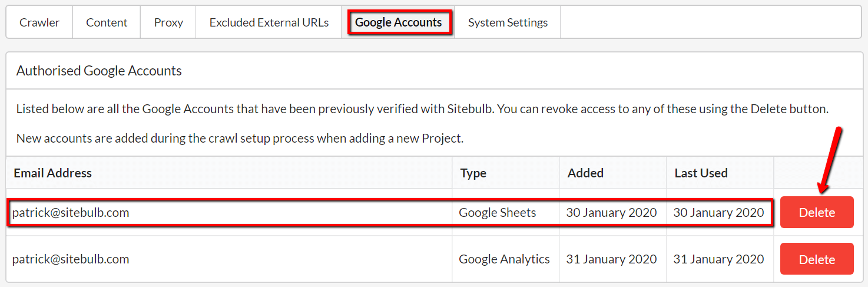Select email in Google Sheets row
This screenshot has height=287, width=868.
(x=71, y=213)
